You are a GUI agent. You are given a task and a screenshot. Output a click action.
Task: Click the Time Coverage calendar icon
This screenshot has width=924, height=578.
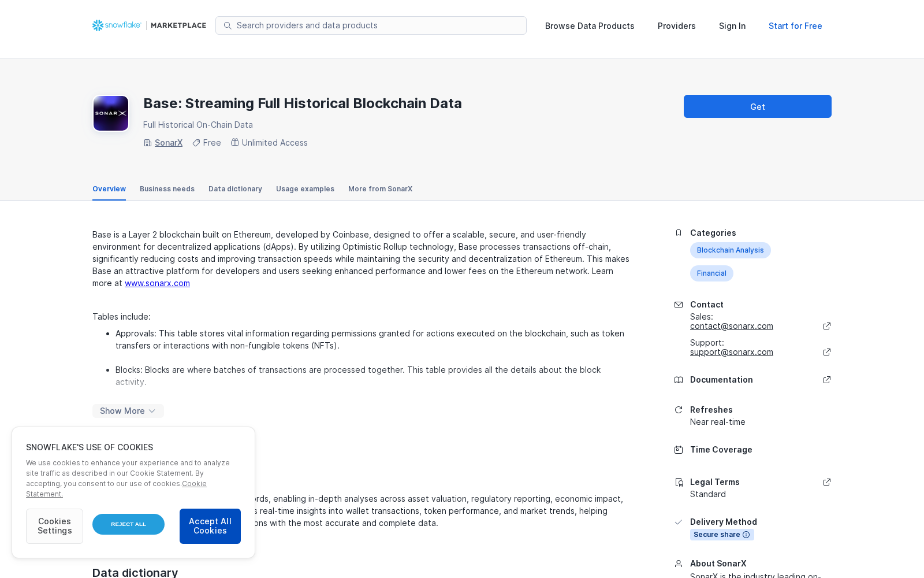pyautogui.click(x=679, y=450)
